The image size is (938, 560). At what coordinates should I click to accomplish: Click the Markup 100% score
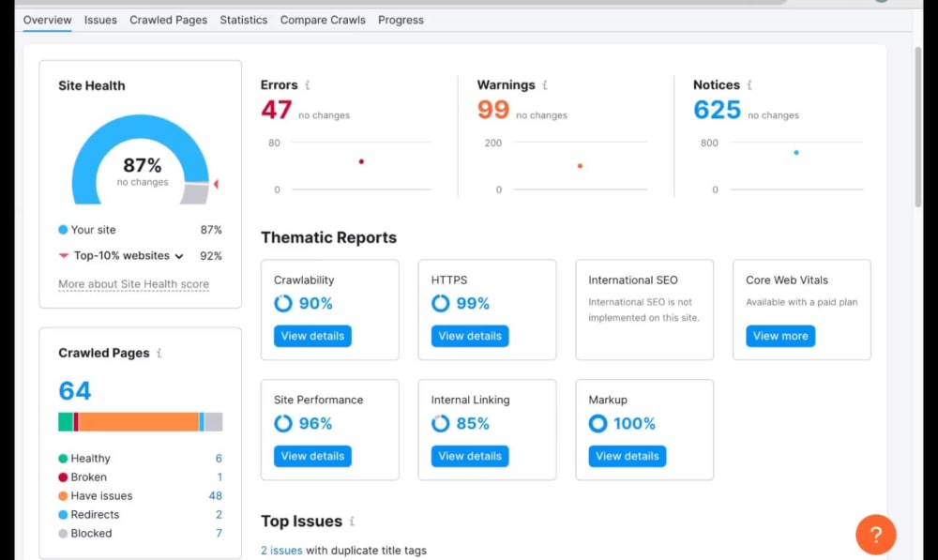coord(634,424)
